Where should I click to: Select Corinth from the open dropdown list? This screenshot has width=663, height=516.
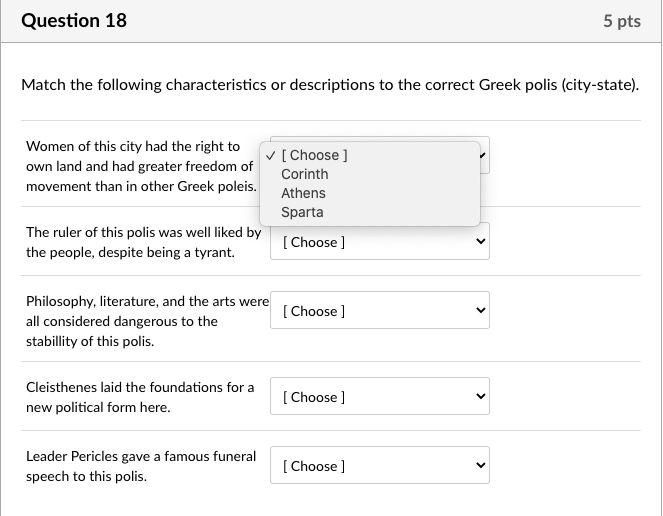[305, 174]
